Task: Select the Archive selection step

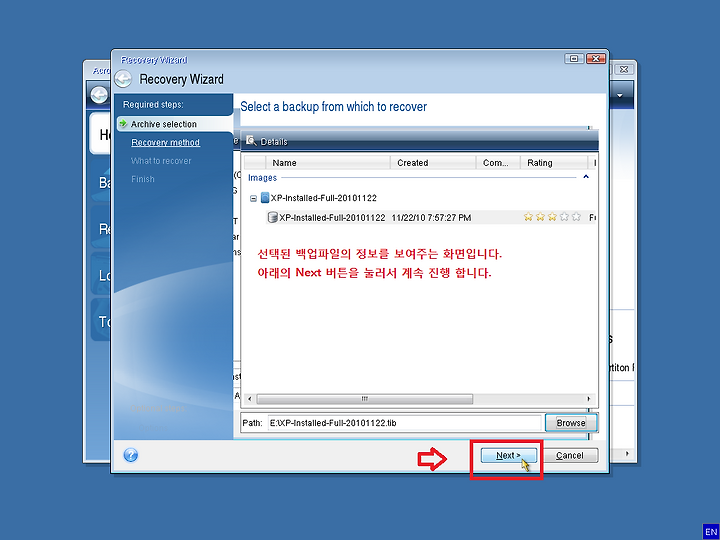Action: pos(174,124)
